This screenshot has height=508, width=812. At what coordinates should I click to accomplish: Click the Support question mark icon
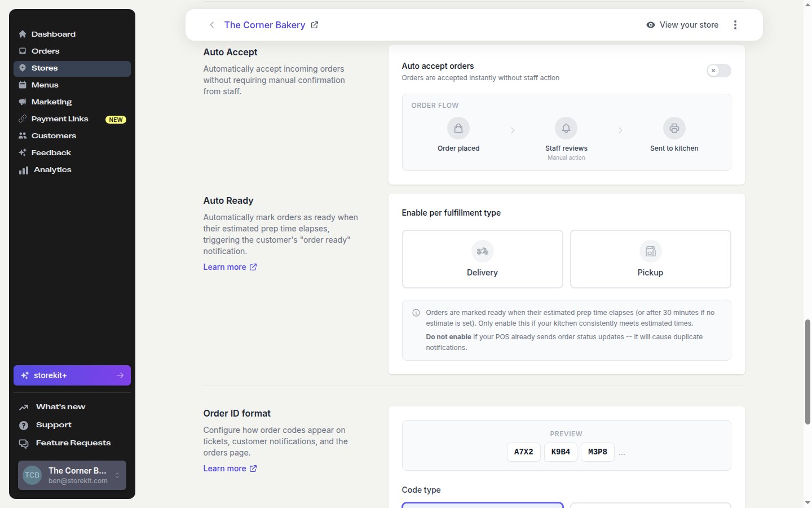tap(24, 425)
